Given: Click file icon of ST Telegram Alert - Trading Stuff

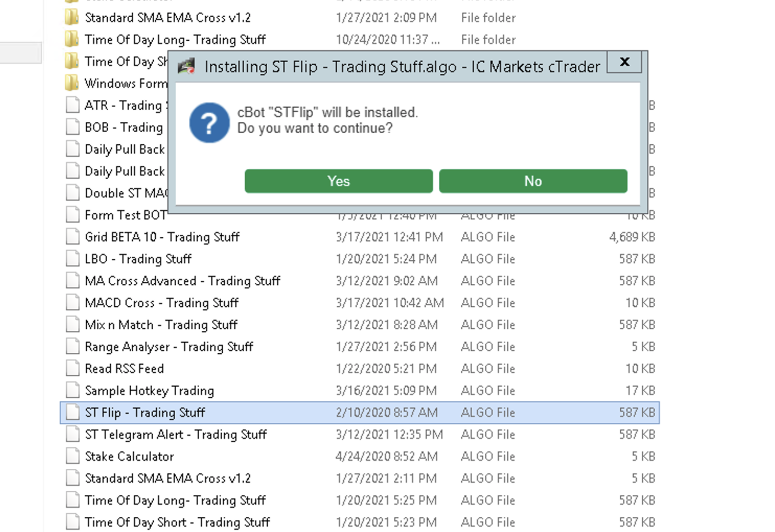Looking at the screenshot, I should [73, 434].
